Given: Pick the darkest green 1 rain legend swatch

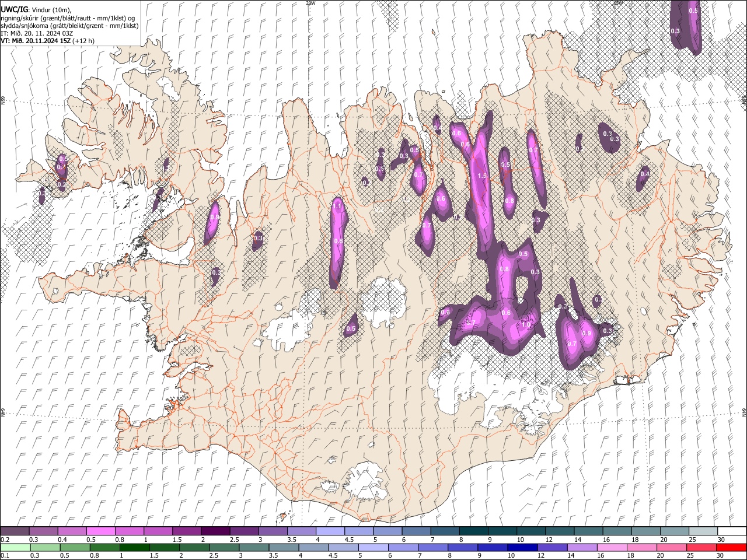Looking at the screenshot, I should point(135,548).
